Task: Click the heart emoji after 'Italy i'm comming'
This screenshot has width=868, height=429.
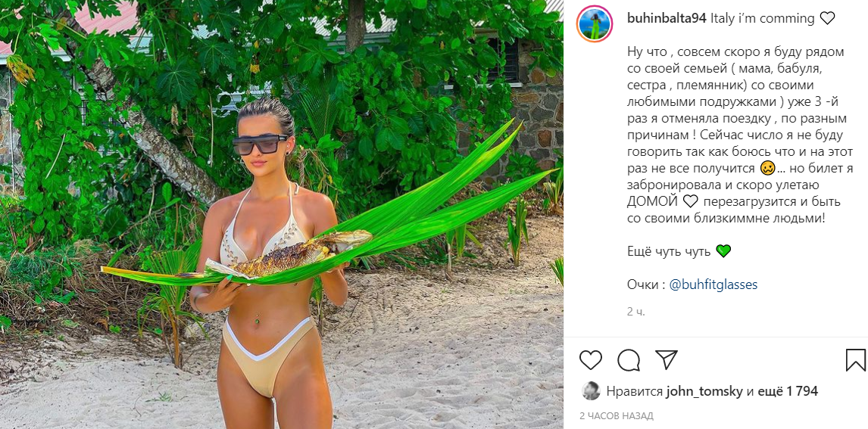Action: click(827, 18)
